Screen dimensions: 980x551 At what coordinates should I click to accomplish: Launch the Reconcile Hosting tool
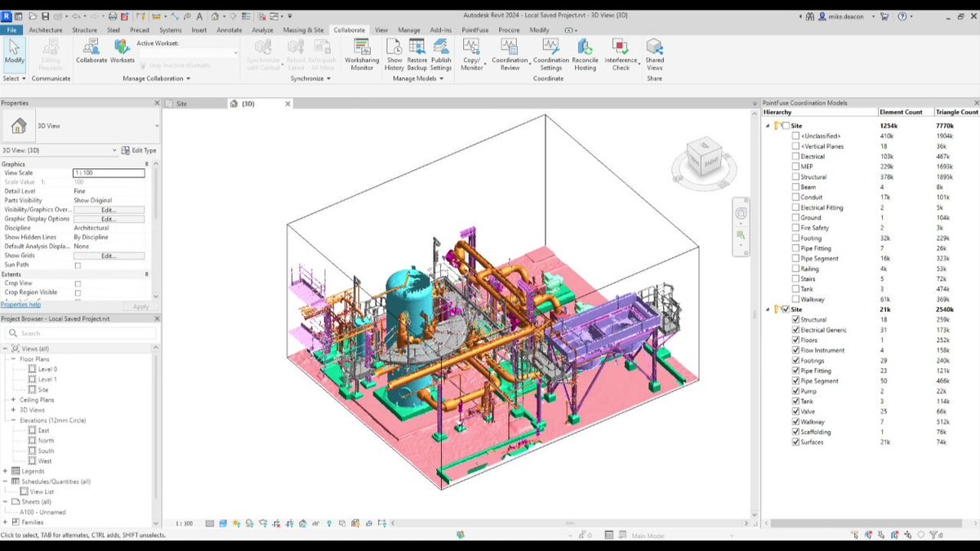pos(585,55)
